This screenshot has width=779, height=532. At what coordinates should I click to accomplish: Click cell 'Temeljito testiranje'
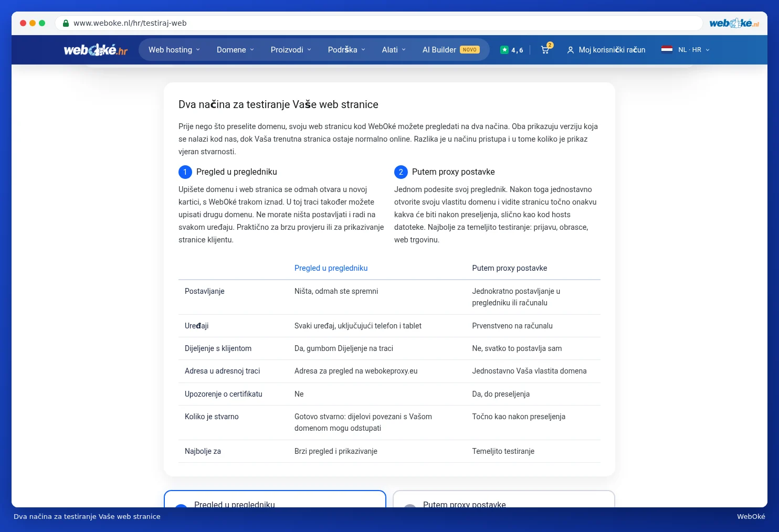coord(503,451)
